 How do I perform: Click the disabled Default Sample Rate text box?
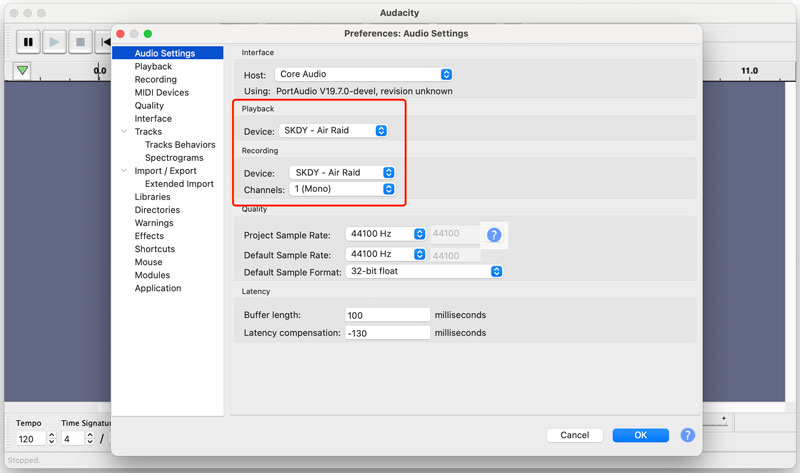tap(455, 255)
